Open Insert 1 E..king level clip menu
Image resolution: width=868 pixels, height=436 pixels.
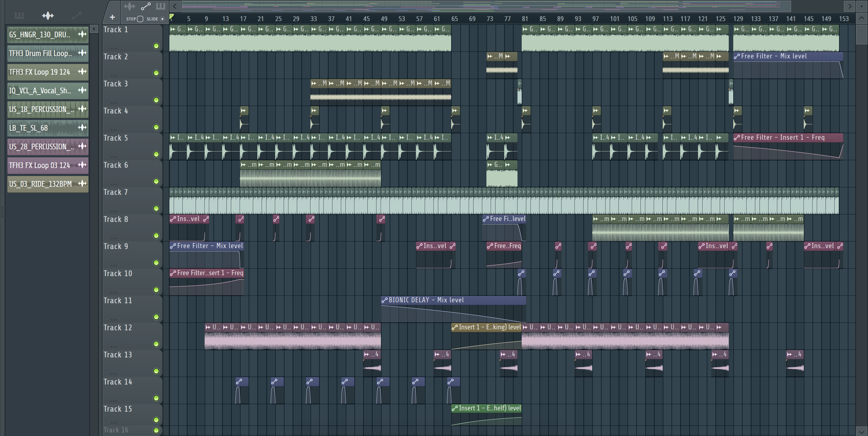click(454, 327)
